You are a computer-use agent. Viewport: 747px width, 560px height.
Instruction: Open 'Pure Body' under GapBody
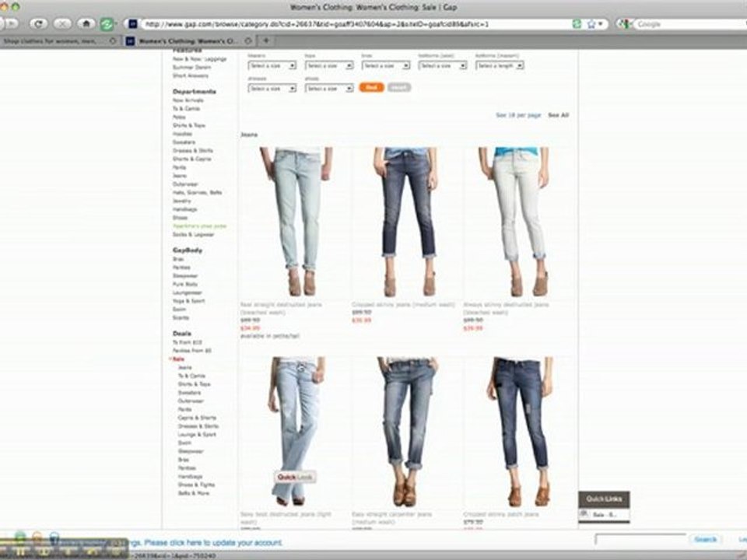[185, 285]
